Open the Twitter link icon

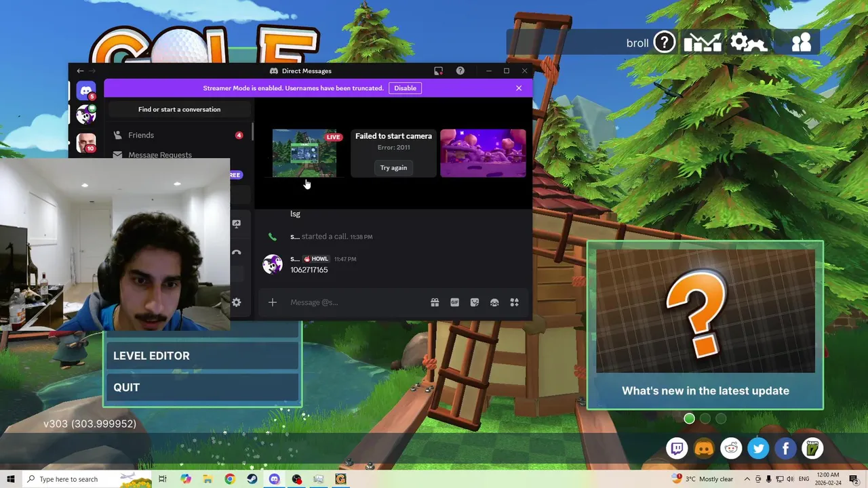click(758, 448)
